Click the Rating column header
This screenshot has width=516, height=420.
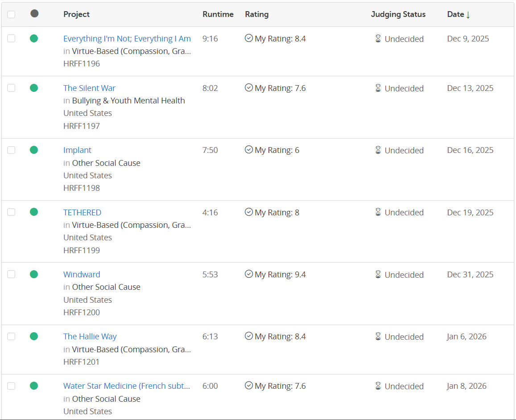[x=256, y=14]
